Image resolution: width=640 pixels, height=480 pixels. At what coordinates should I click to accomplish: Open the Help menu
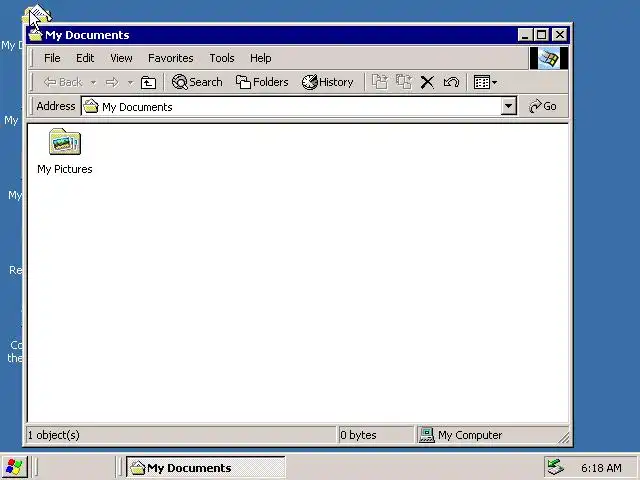tap(260, 58)
